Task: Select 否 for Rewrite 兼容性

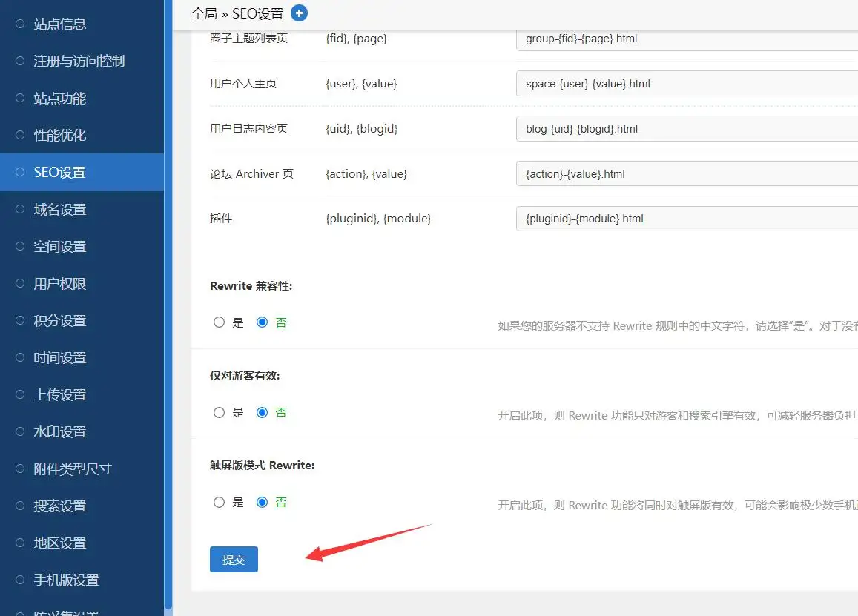Action: pos(262,322)
